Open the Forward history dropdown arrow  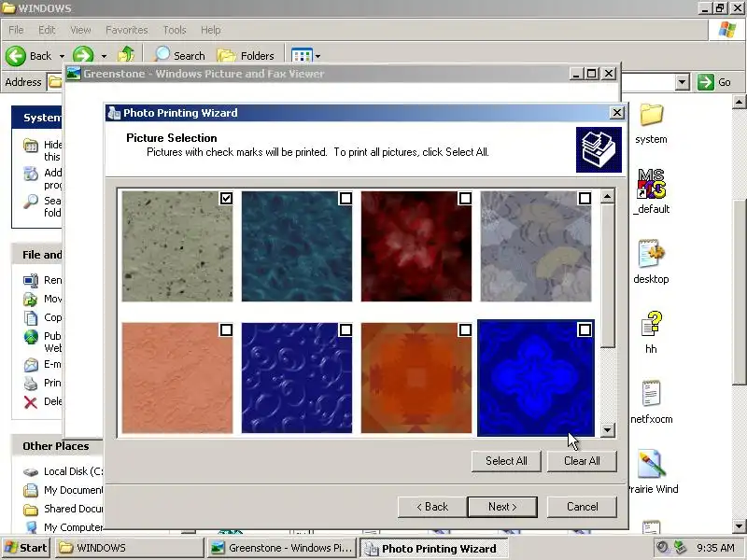point(104,56)
